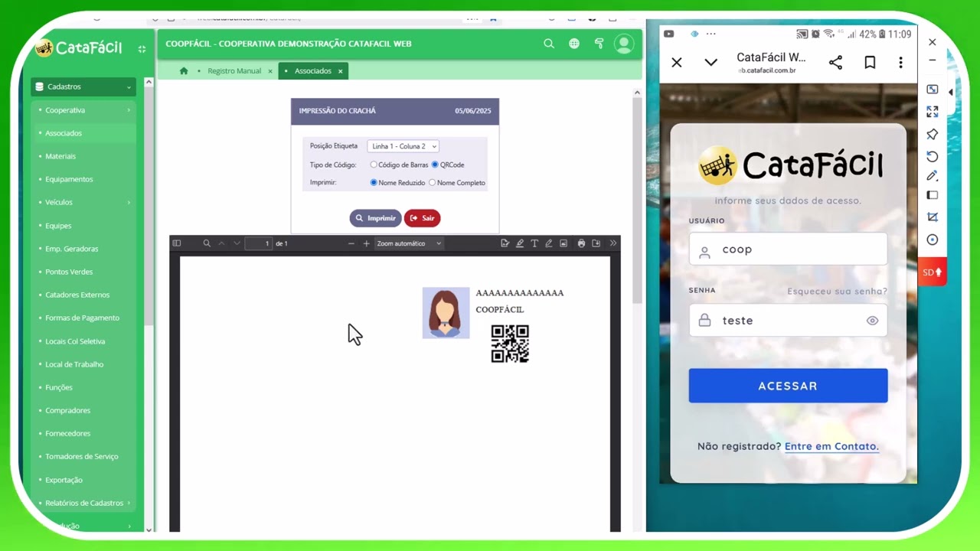Screen dimensions: 980x551
Task: Open the user profile avatar menu
Action: 624,44
